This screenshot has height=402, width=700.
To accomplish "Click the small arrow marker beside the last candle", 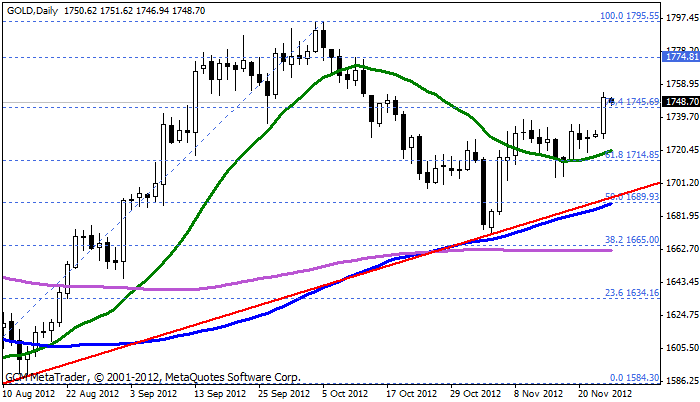I will (x=610, y=99).
